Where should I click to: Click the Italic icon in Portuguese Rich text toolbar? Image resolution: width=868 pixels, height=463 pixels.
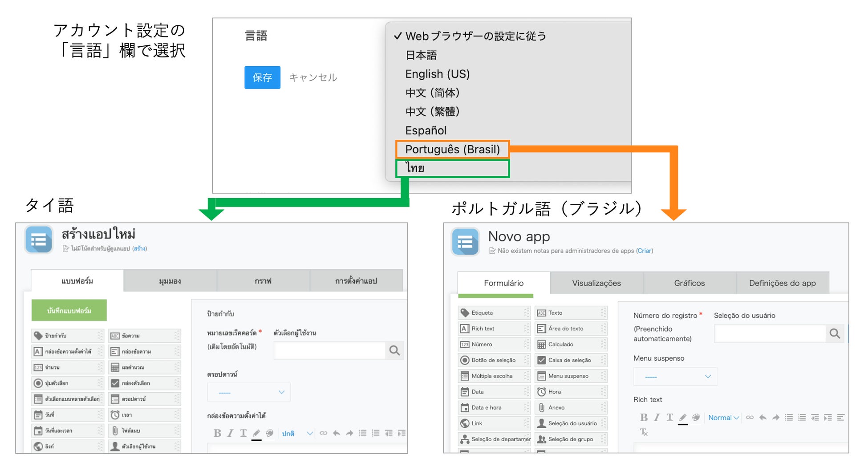(657, 417)
